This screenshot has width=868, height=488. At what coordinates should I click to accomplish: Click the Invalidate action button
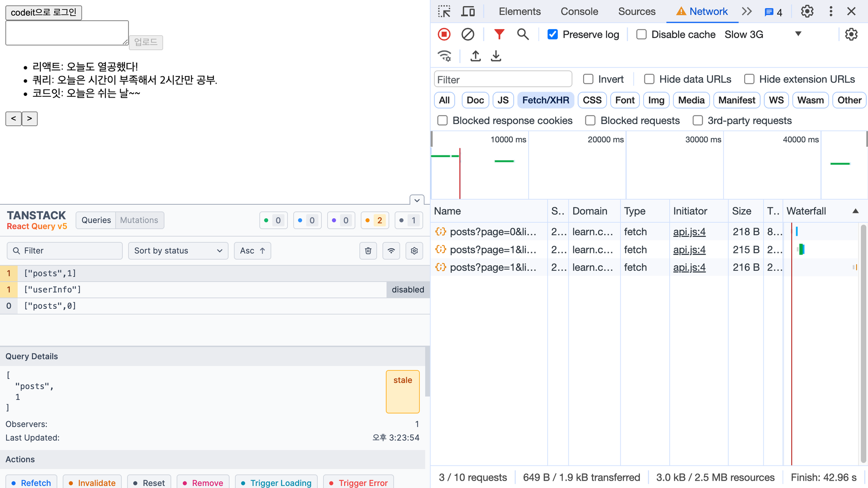click(x=92, y=482)
